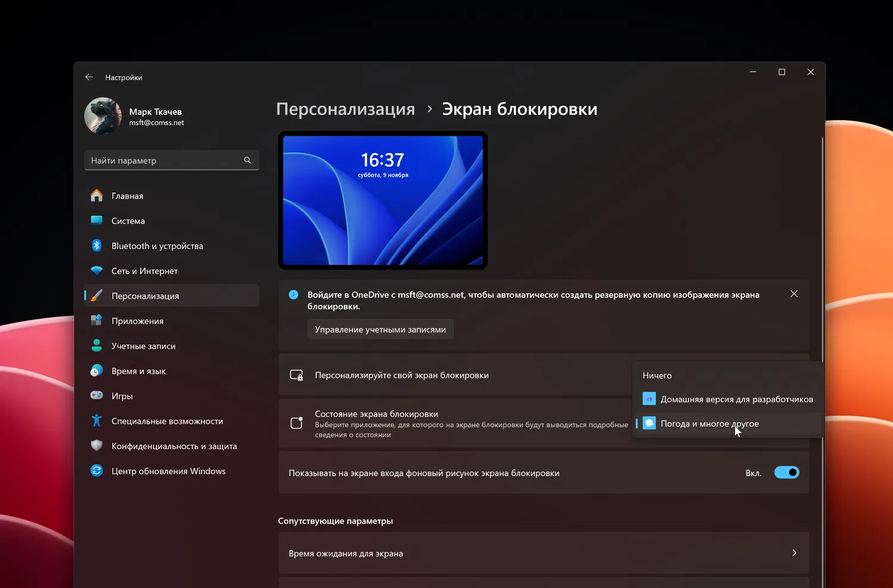Click the Сопутствующие параметры heading
The image size is (893, 588).
[335, 521]
